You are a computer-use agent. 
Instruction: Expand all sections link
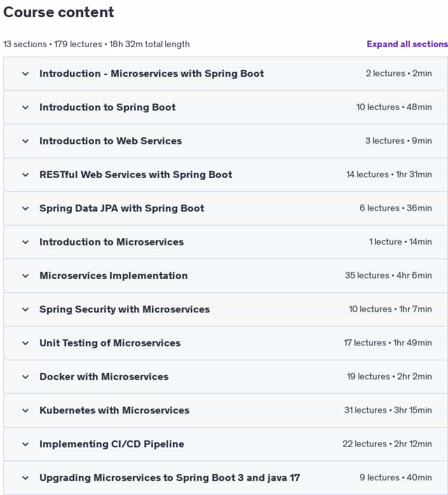tap(407, 44)
